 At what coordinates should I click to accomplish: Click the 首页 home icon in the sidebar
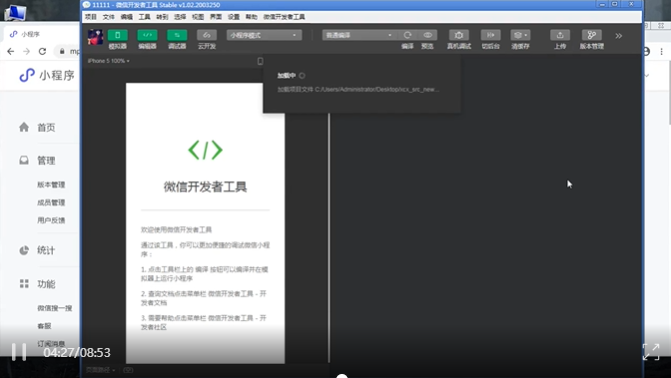tap(24, 127)
